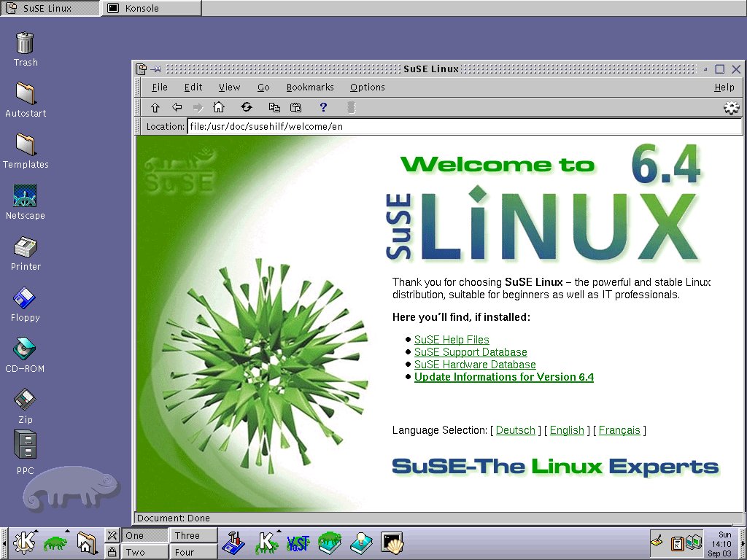Select the SuSE Linux taskbar button
The image size is (747, 560).
pos(50,8)
